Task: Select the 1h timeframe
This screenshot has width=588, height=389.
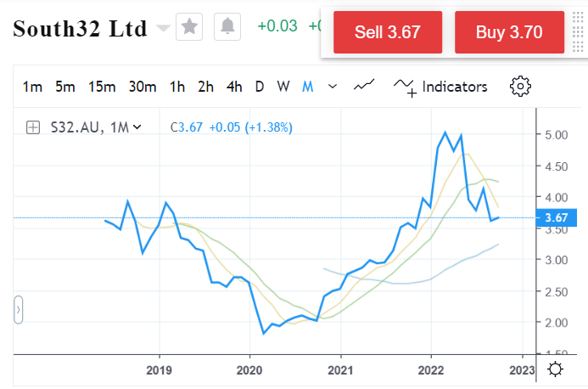Action: pyautogui.click(x=177, y=87)
